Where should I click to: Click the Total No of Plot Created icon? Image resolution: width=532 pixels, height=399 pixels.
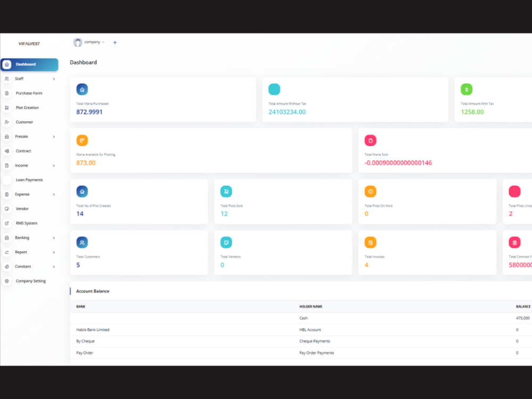[82, 192]
